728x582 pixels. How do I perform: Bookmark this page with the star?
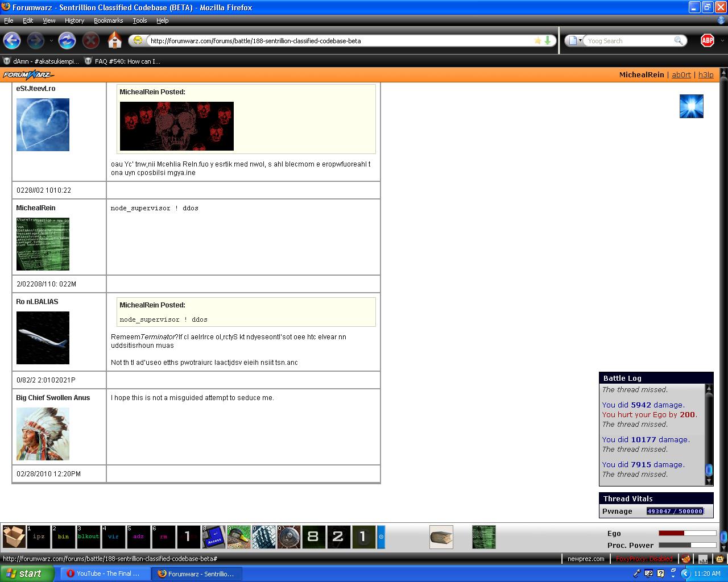pyautogui.click(x=537, y=40)
